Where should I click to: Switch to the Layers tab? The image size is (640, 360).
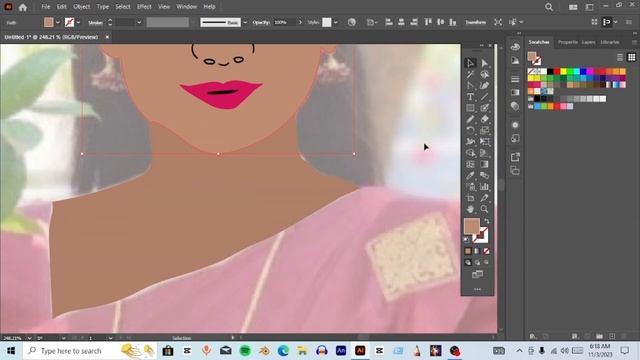coord(588,42)
